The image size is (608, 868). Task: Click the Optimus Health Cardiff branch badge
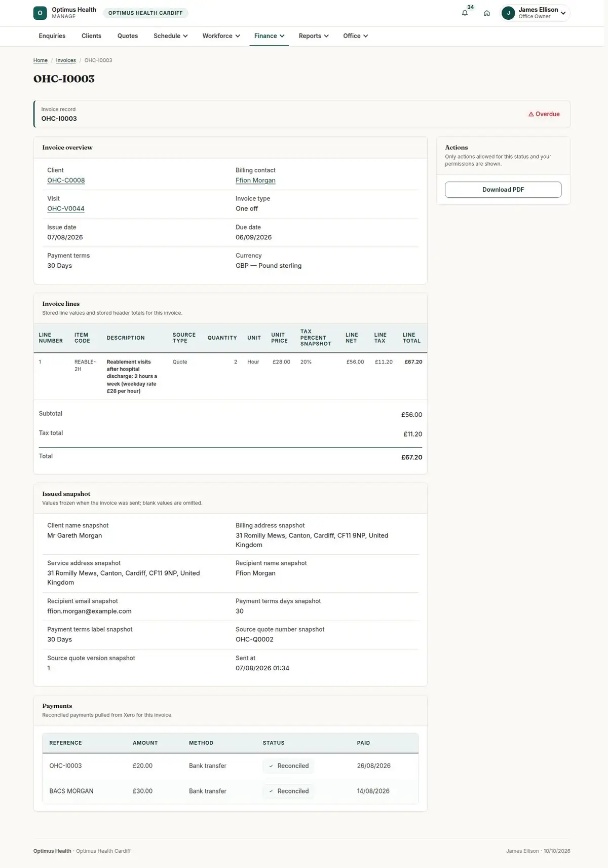[x=145, y=13]
